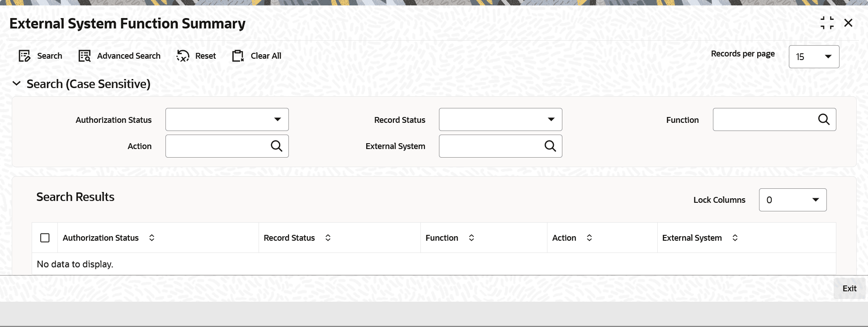Click the Search toolbar icon

pos(24,56)
